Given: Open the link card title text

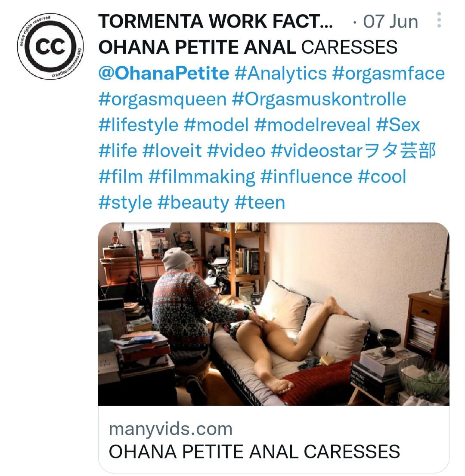Looking at the screenshot, I should point(254,451).
